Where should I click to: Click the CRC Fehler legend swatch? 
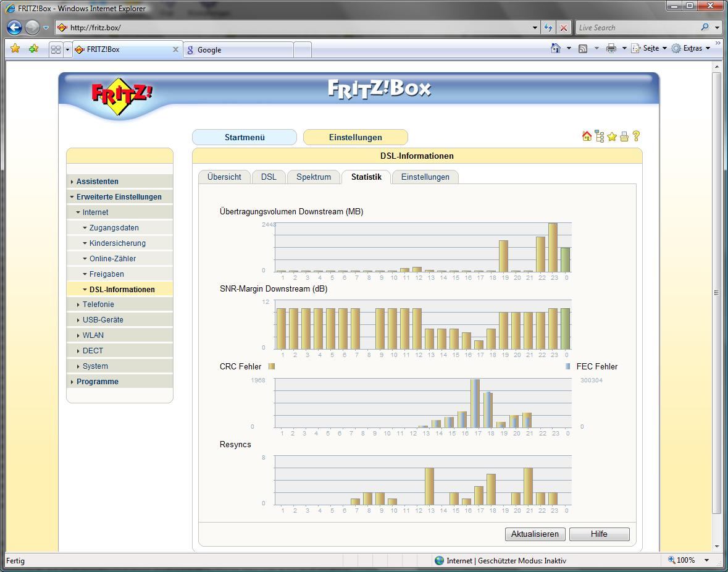click(x=272, y=366)
